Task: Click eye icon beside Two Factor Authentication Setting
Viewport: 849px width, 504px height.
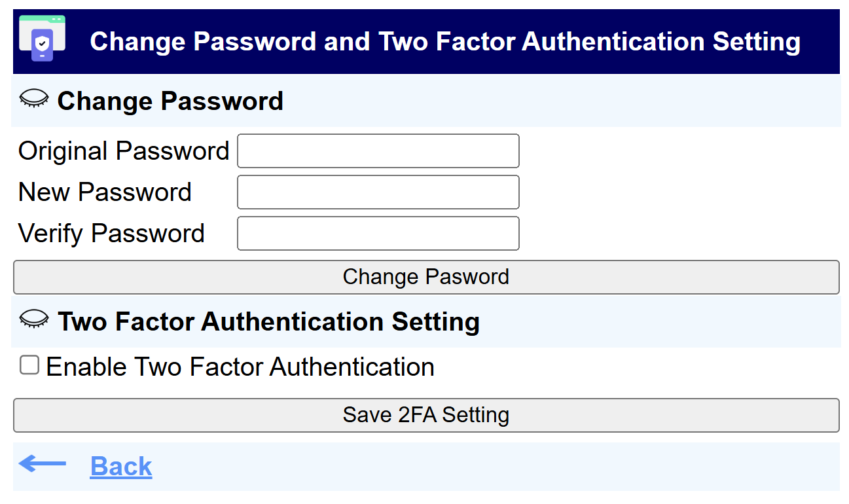Action: coord(34,319)
